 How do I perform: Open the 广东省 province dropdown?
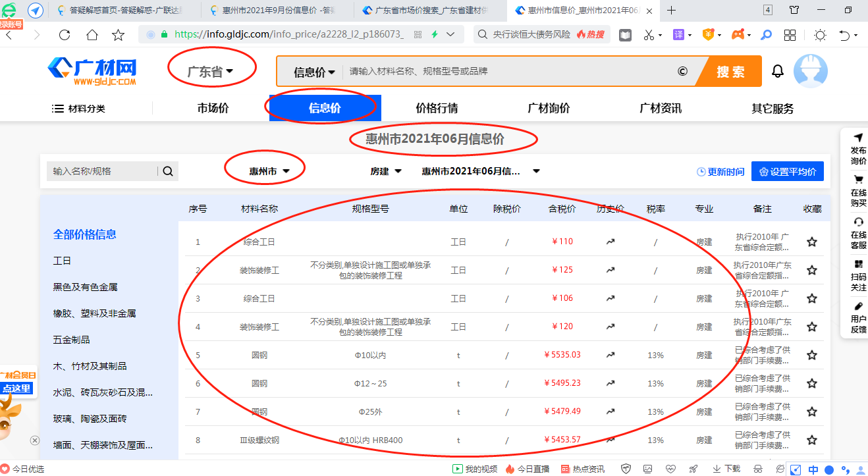(x=211, y=72)
